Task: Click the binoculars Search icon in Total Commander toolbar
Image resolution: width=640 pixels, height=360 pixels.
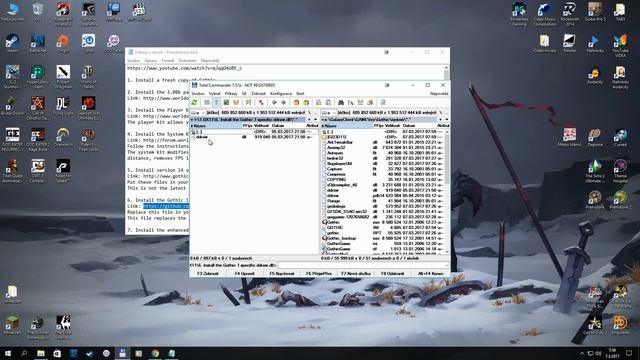Action: pyautogui.click(x=341, y=102)
